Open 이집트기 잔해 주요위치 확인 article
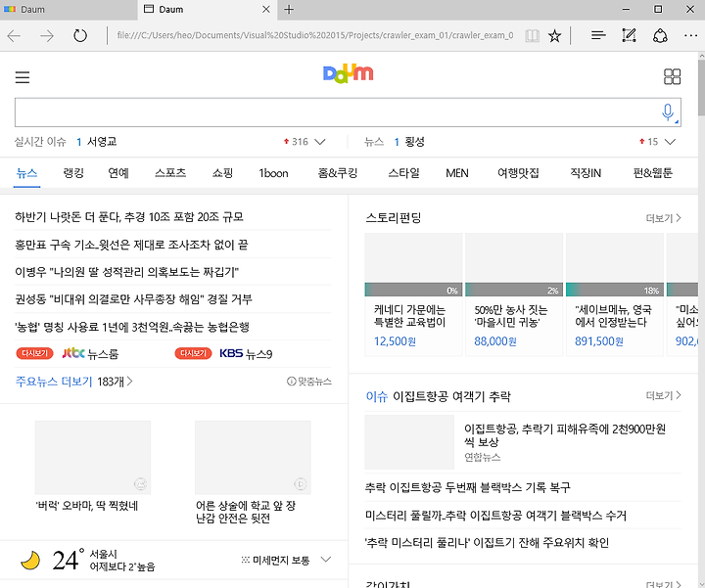705x588 pixels. (487, 543)
